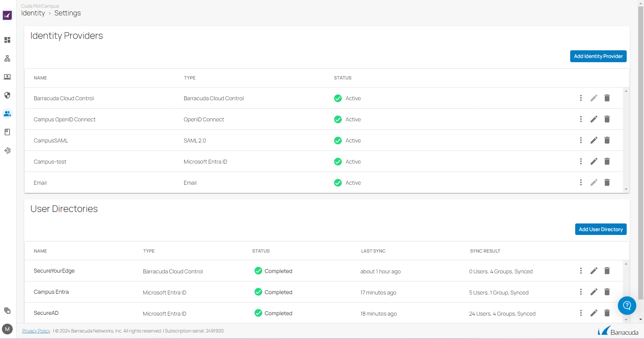Click the SYNC RESULT column header
644x339 pixels.
pos(485,251)
